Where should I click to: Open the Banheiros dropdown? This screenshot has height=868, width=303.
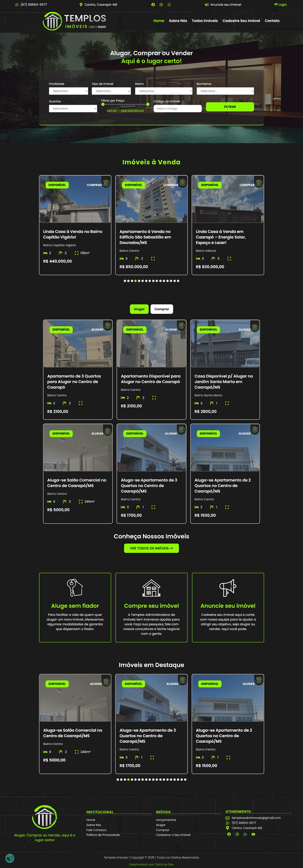click(225, 91)
